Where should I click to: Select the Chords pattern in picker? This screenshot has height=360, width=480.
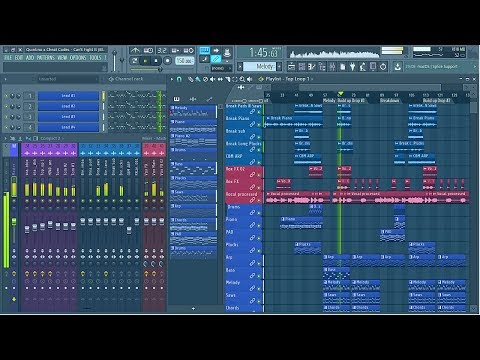pos(193,224)
